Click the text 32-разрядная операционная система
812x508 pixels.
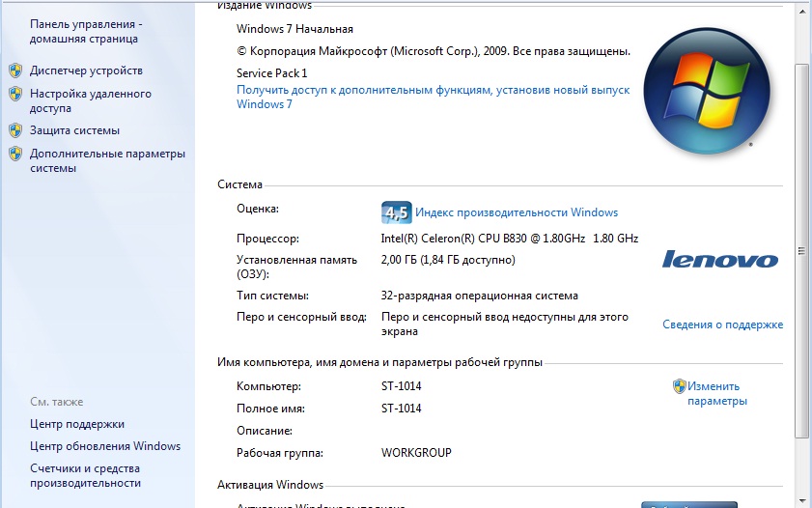pyautogui.click(x=480, y=296)
